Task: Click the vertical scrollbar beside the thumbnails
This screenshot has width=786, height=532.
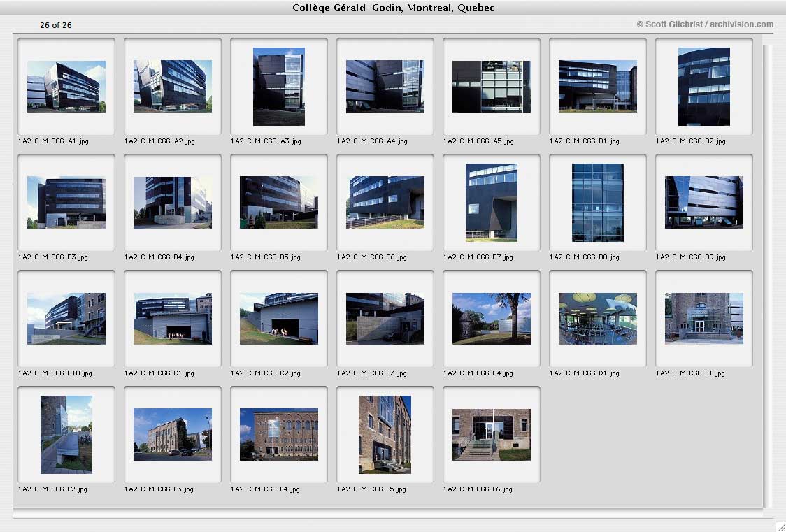Action: point(768,275)
